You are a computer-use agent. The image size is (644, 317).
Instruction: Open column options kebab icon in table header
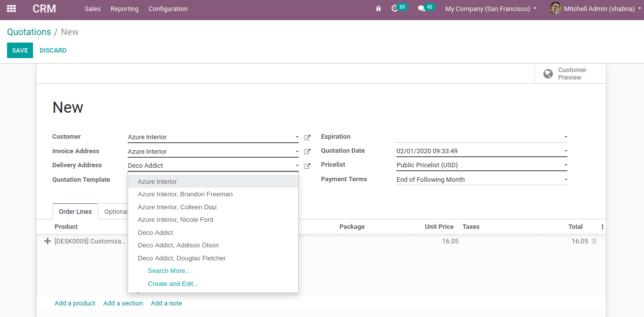click(x=602, y=227)
